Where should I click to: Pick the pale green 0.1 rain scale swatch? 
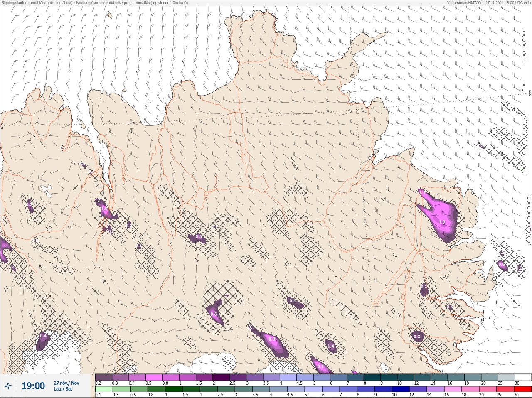point(103,389)
